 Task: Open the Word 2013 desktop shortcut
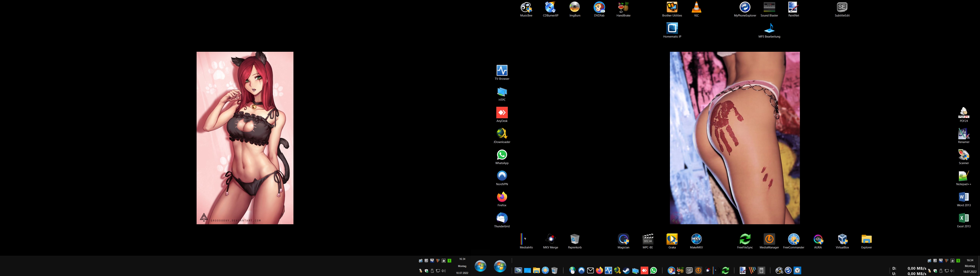[x=964, y=199]
